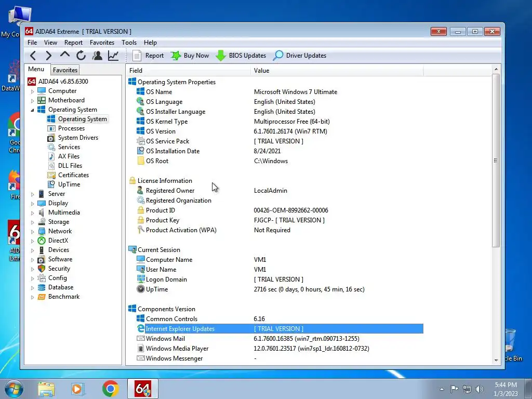
Task: Collapse the Operating System tree node
Action: [x=32, y=110]
